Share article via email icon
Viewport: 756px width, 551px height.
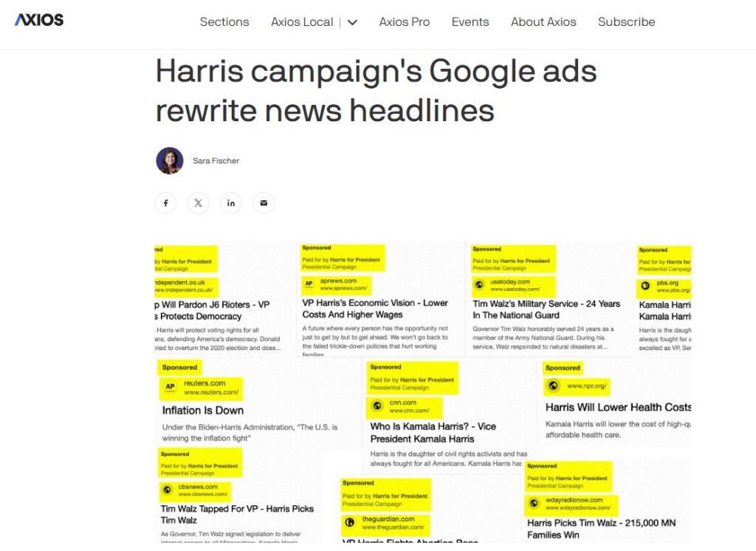click(264, 203)
